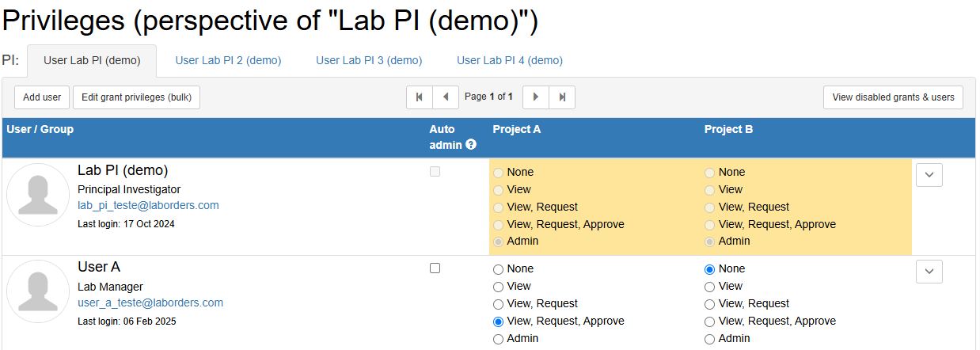Click the Auto admin help icon
This screenshot has height=350, width=980.
pyautogui.click(x=471, y=145)
